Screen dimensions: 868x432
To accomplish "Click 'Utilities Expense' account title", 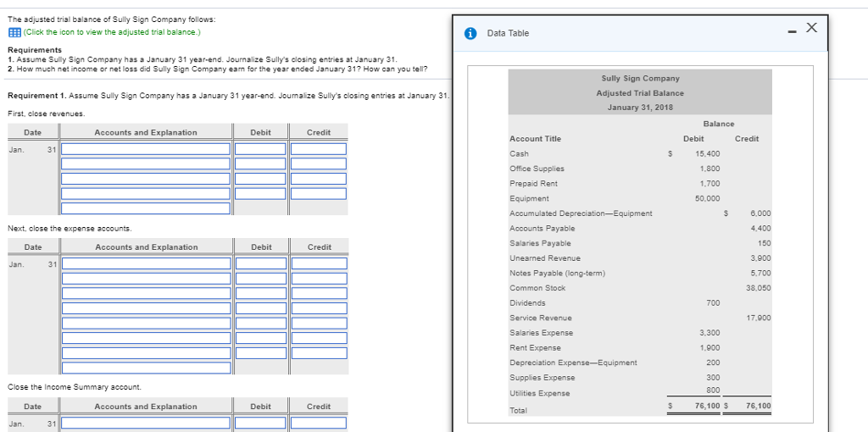I will click(x=540, y=393).
